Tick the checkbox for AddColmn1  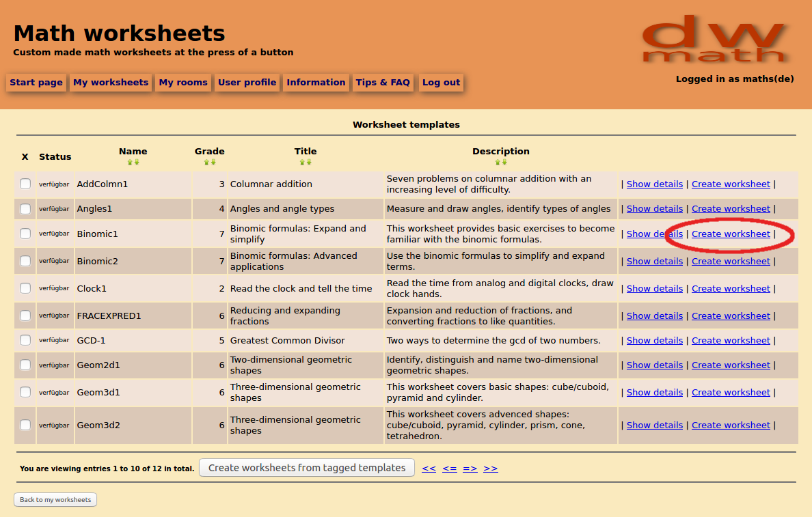click(x=25, y=184)
